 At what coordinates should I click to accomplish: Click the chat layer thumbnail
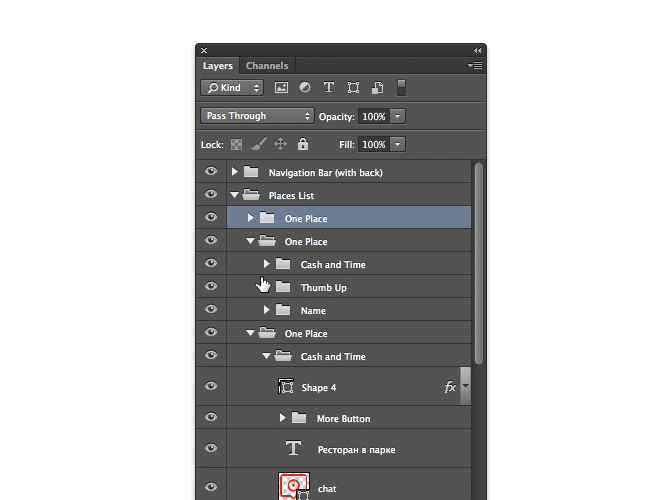point(292,488)
